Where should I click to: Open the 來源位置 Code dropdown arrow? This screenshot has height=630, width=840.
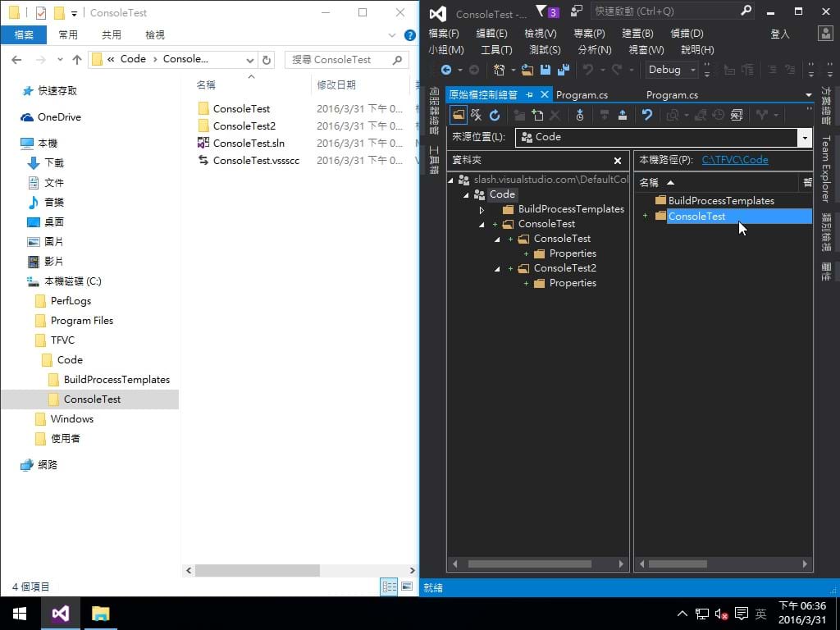click(x=805, y=138)
